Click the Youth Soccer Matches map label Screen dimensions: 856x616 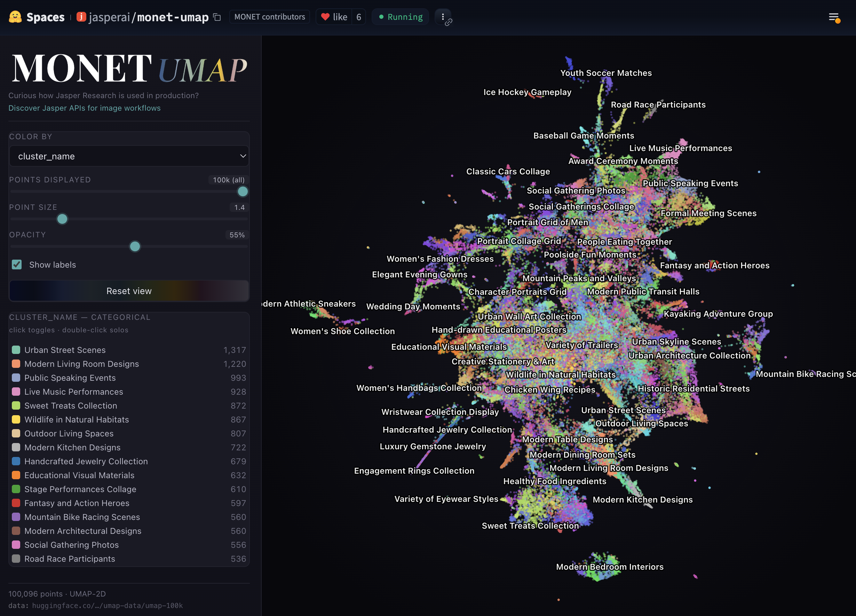coord(606,73)
